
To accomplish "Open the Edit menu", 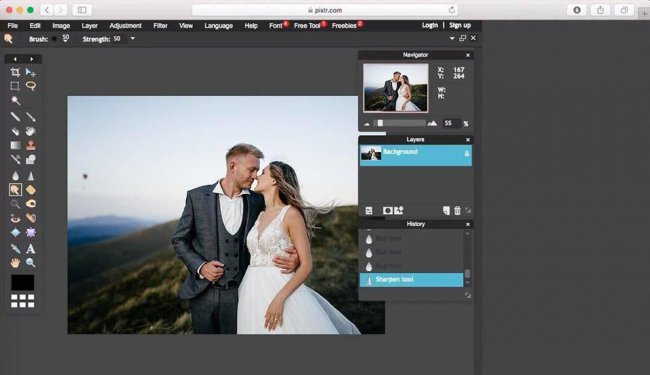I will click(35, 26).
